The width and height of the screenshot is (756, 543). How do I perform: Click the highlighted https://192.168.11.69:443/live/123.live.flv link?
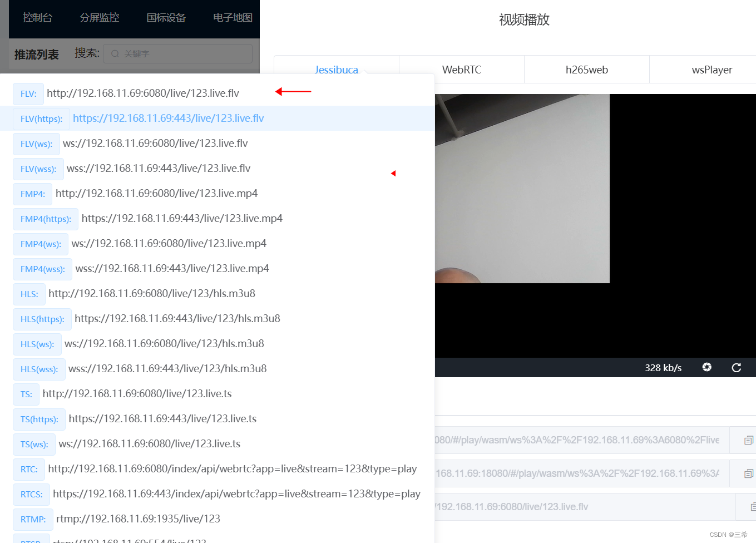pos(169,118)
